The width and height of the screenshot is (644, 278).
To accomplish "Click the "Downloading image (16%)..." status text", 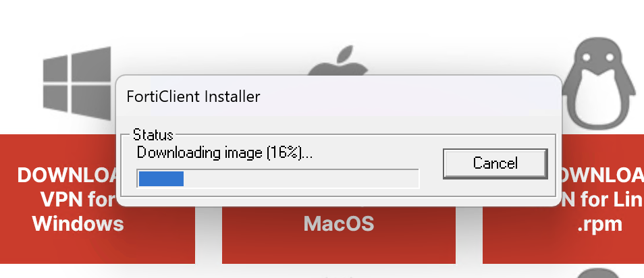I will (x=224, y=152).
